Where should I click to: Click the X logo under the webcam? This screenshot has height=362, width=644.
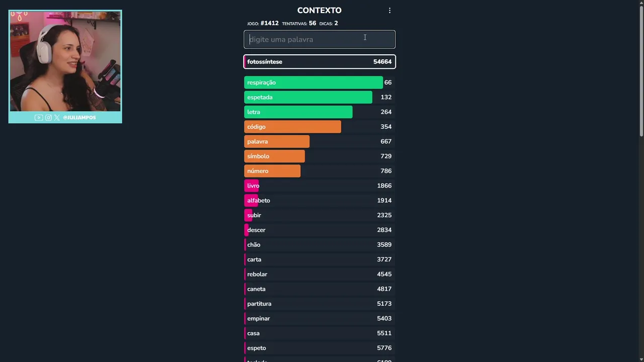57,118
